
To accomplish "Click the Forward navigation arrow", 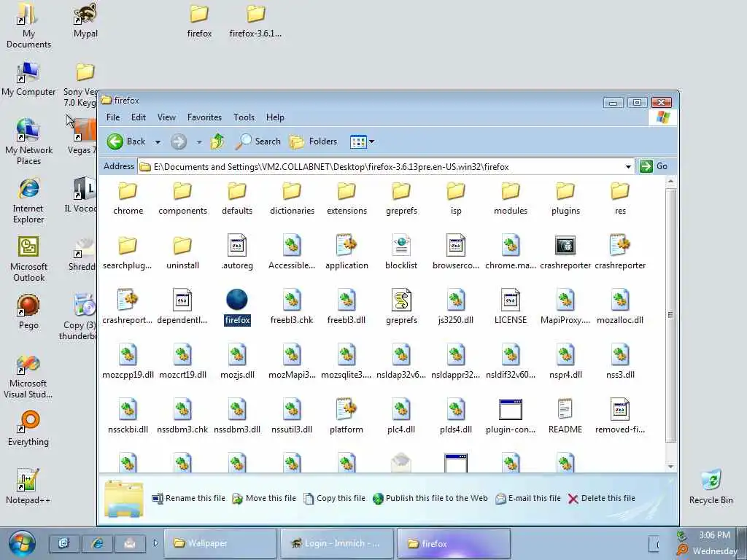I will 179,141.
